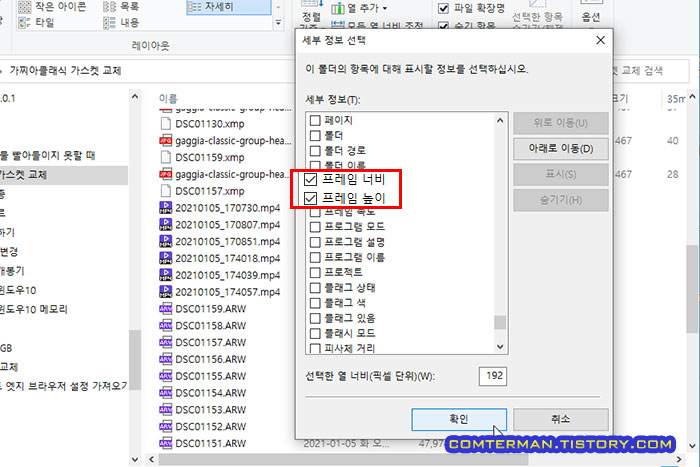Click the DSC01154.ARW file icon
This screenshot has width=700, height=467.
(166, 393)
